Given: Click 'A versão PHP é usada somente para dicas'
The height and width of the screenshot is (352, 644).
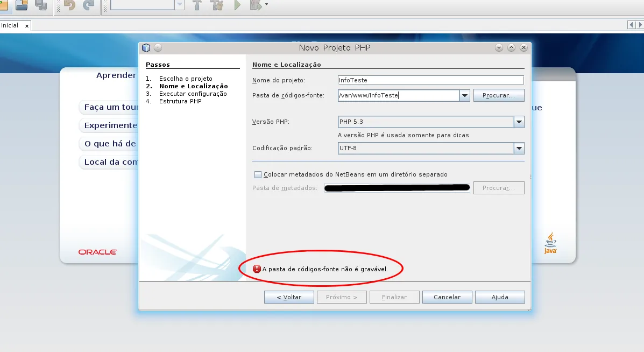Looking at the screenshot, I should [x=404, y=135].
